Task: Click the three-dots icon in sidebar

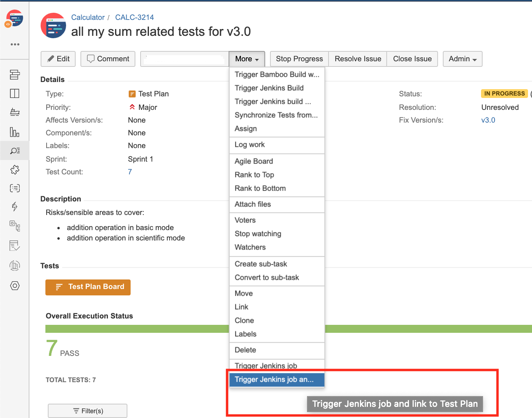Action: (x=15, y=44)
